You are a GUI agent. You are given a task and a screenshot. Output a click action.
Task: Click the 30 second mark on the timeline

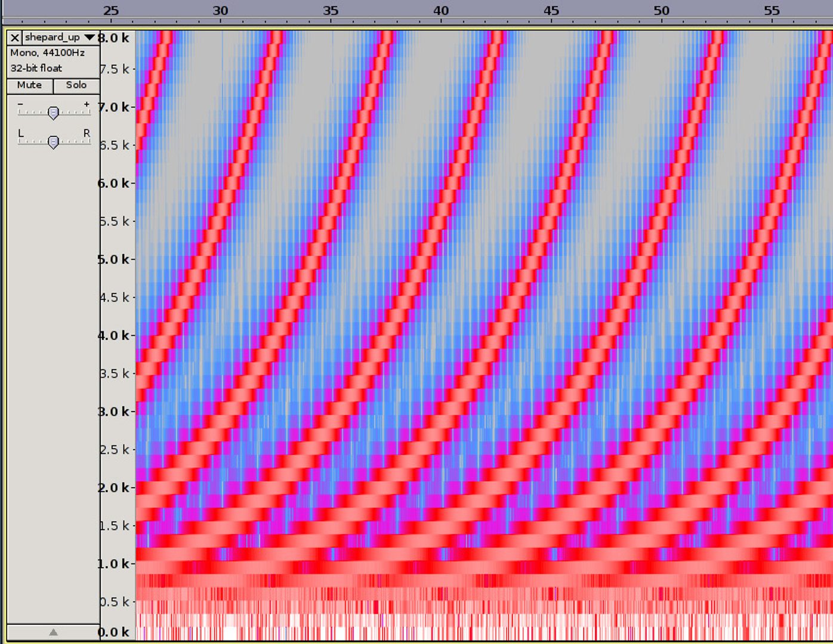coord(220,11)
